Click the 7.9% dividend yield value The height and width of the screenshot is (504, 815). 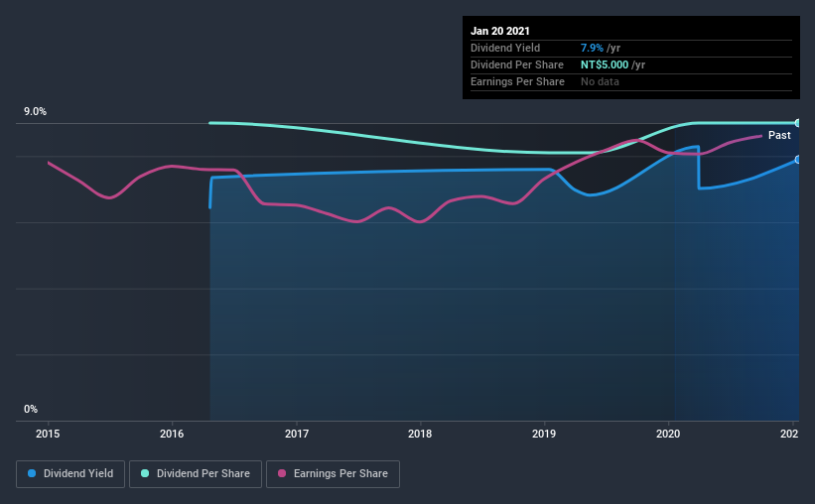[x=592, y=48]
